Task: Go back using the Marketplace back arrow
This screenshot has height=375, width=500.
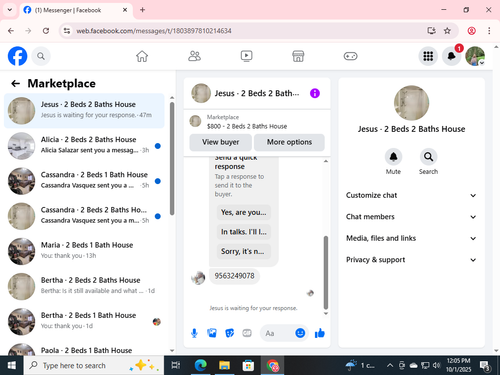Action: [x=15, y=83]
